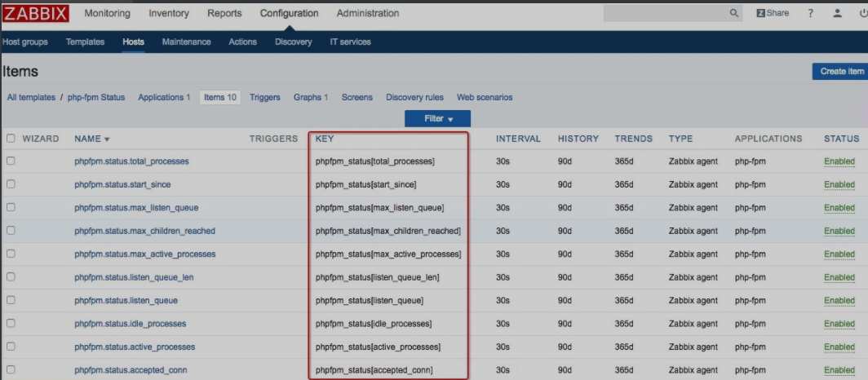Toggle Enabled status for start_since row
This screenshot has width=868, height=380.
click(x=839, y=185)
